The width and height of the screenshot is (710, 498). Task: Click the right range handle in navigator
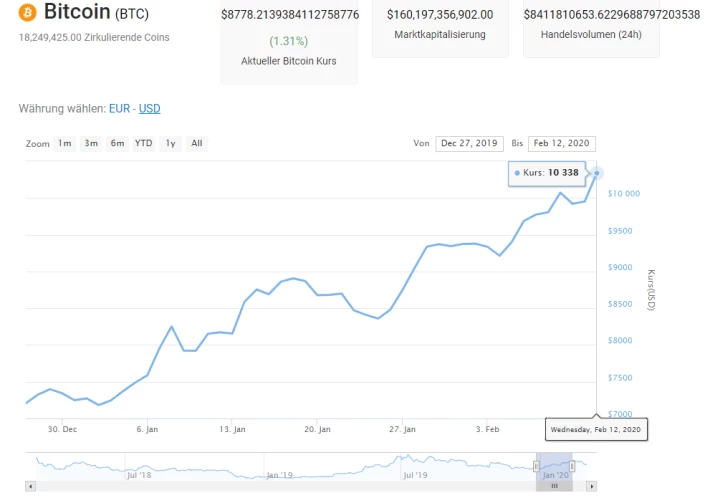572,466
